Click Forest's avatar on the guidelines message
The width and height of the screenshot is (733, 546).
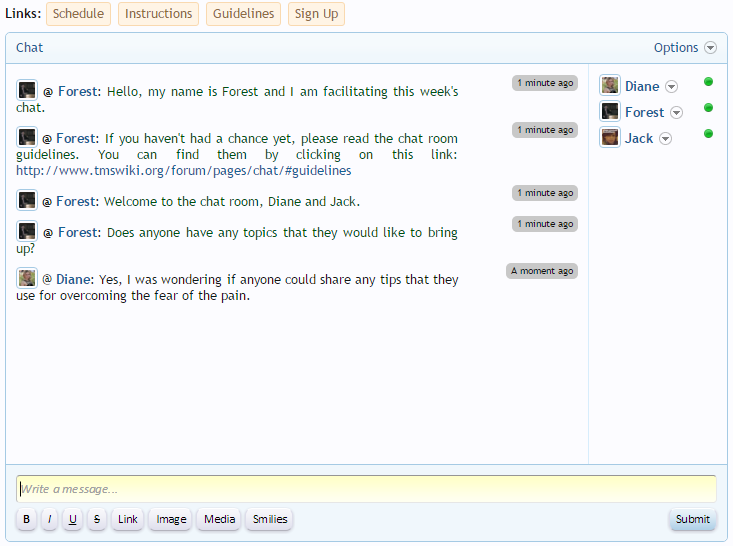[27, 137]
